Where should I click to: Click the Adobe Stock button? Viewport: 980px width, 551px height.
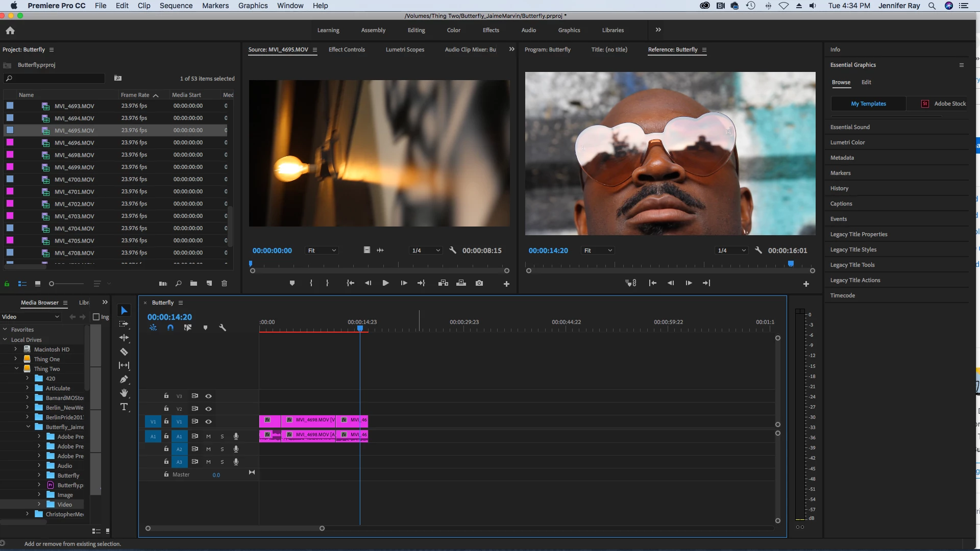point(944,104)
